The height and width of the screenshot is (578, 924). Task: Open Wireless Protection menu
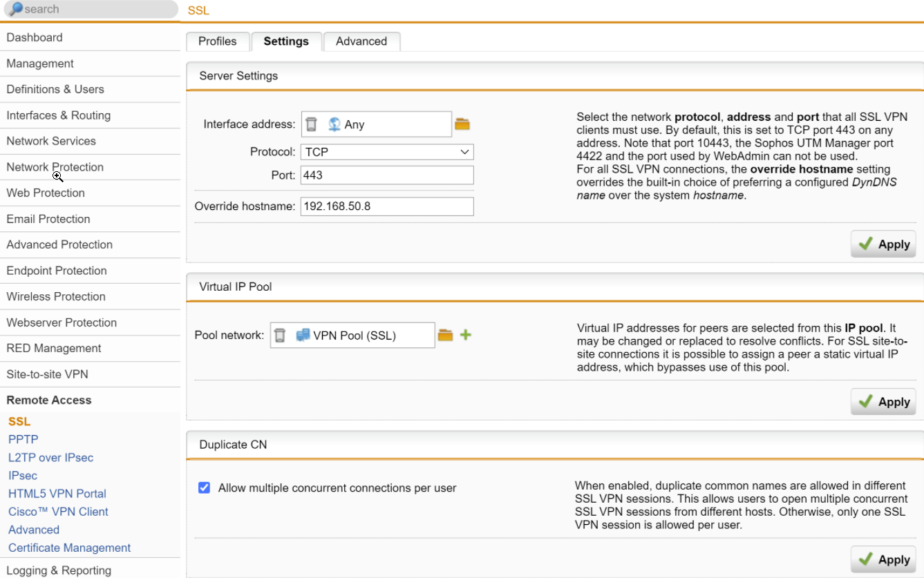coord(90,297)
